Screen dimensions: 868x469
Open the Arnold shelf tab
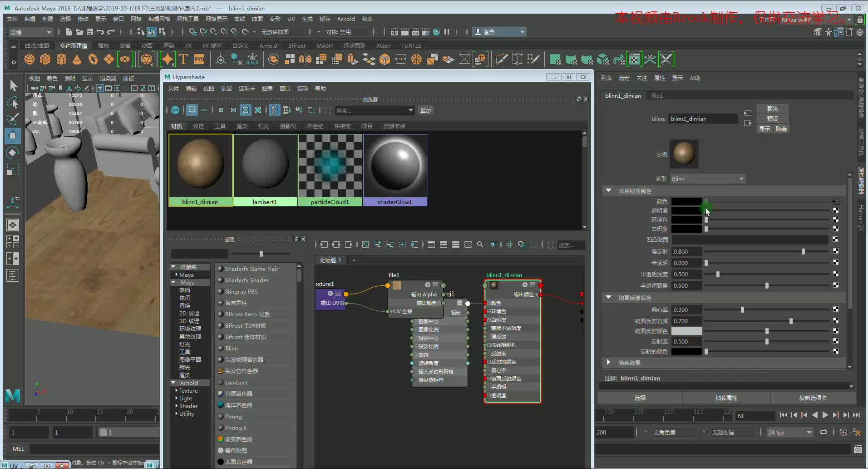[x=268, y=45]
